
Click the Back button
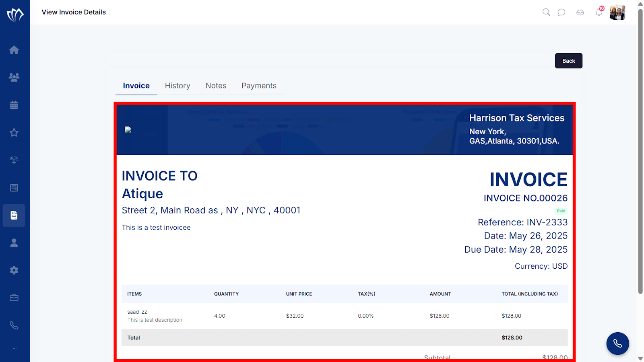pyautogui.click(x=569, y=61)
